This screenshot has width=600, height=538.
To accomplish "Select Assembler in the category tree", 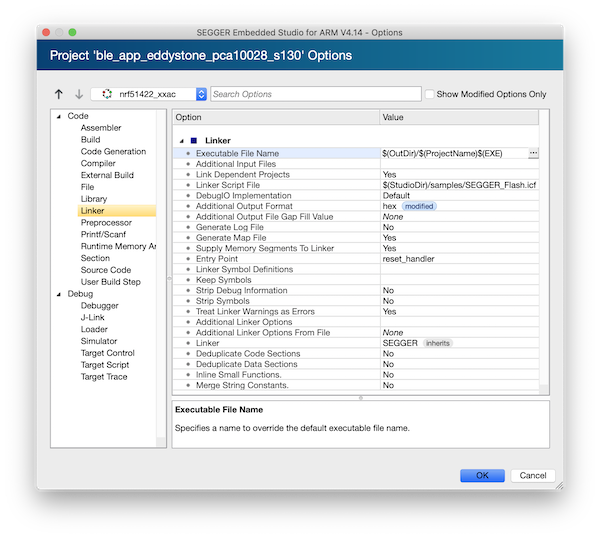I will pos(101,128).
